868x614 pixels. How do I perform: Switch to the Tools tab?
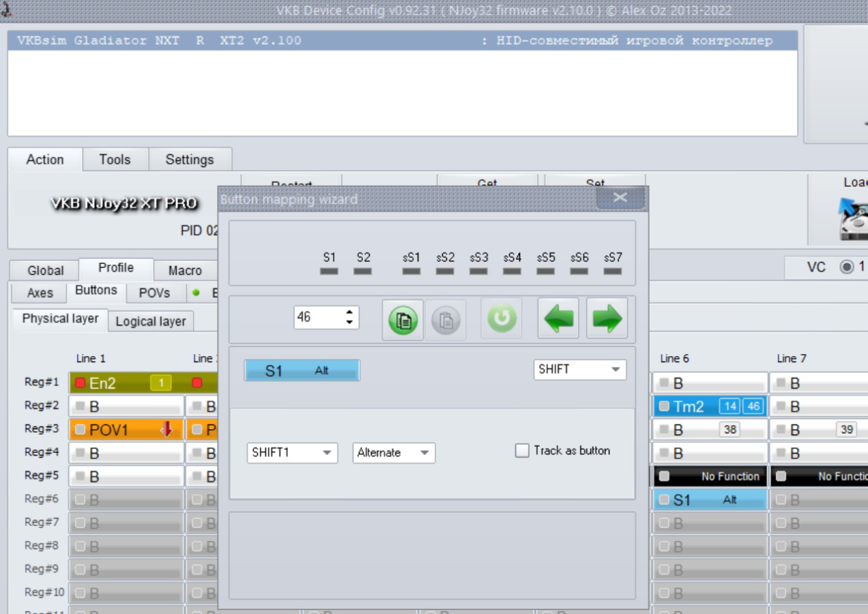point(115,160)
